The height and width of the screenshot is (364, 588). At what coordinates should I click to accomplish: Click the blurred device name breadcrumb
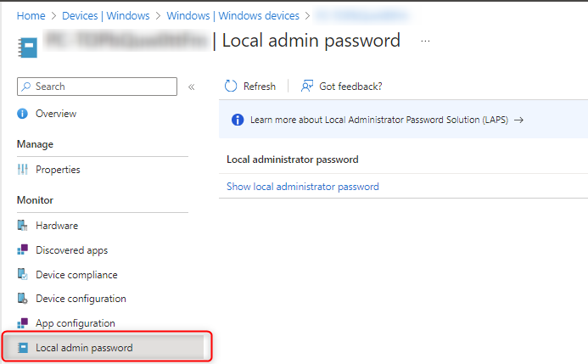[361, 16]
